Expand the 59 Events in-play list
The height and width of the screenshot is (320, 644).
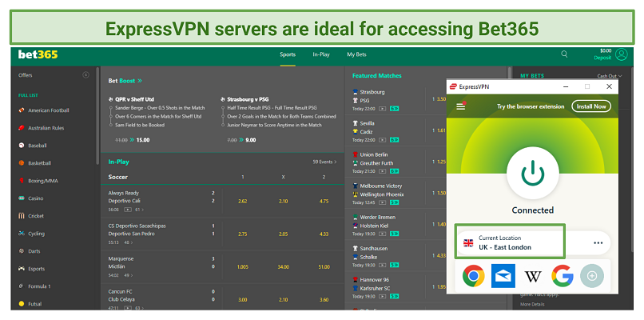point(324,162)
